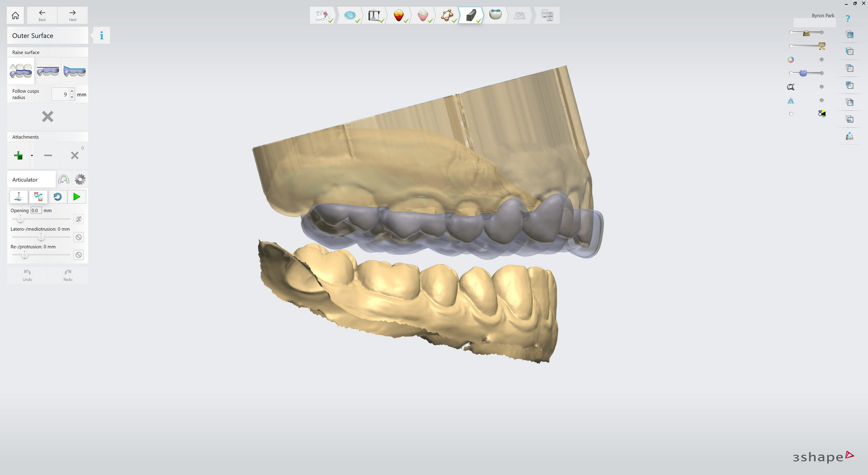
Task: Select the third Raise surface thumbnail option
Action: (74, 71)
